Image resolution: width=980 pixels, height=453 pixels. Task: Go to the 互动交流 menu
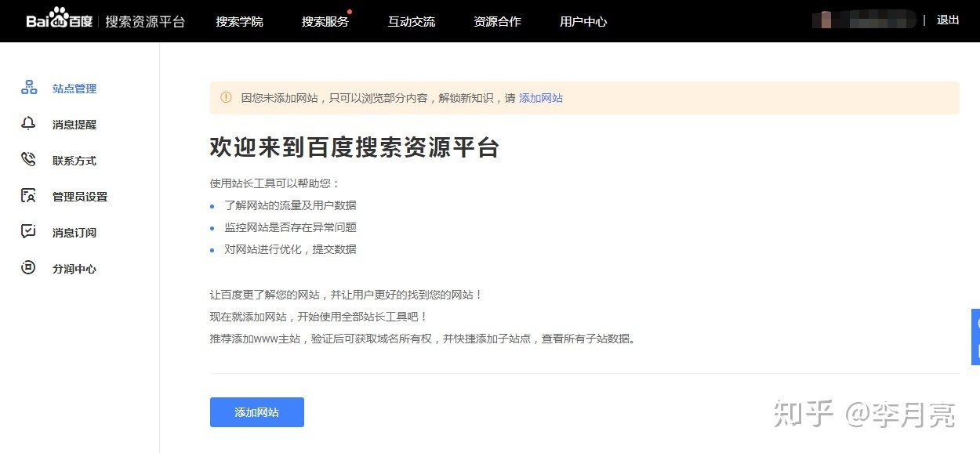click(411, 21)
